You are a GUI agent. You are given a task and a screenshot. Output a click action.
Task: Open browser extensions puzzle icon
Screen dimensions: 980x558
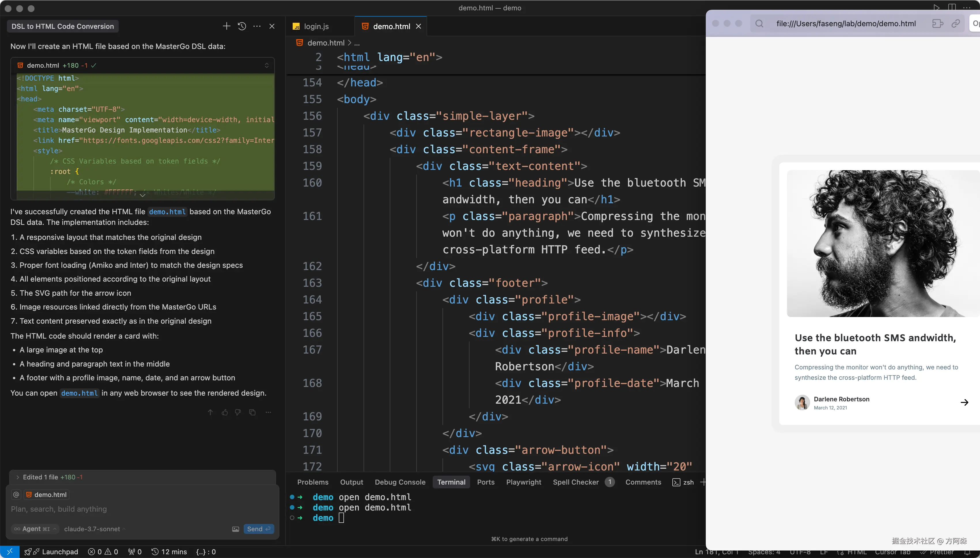pos(937,23)
